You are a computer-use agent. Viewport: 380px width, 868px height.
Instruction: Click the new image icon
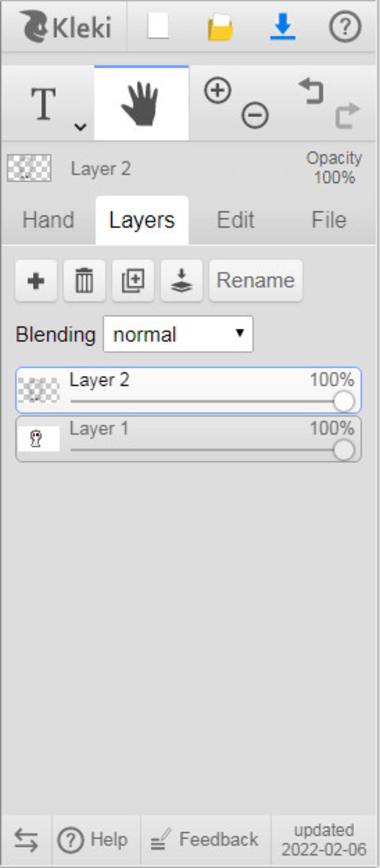tap(158, 26)
